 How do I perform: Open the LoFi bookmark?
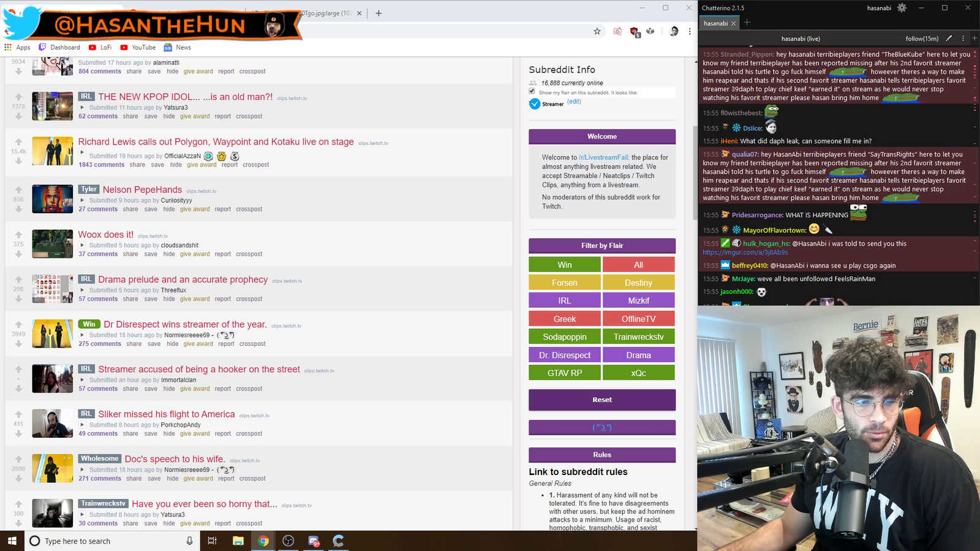click(x=100, y=47)
